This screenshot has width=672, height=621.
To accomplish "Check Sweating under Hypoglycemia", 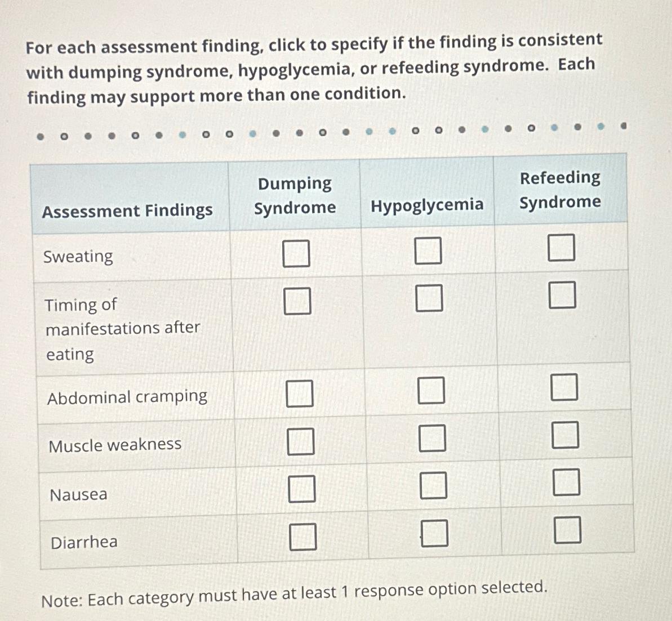I will click(428, 251).
